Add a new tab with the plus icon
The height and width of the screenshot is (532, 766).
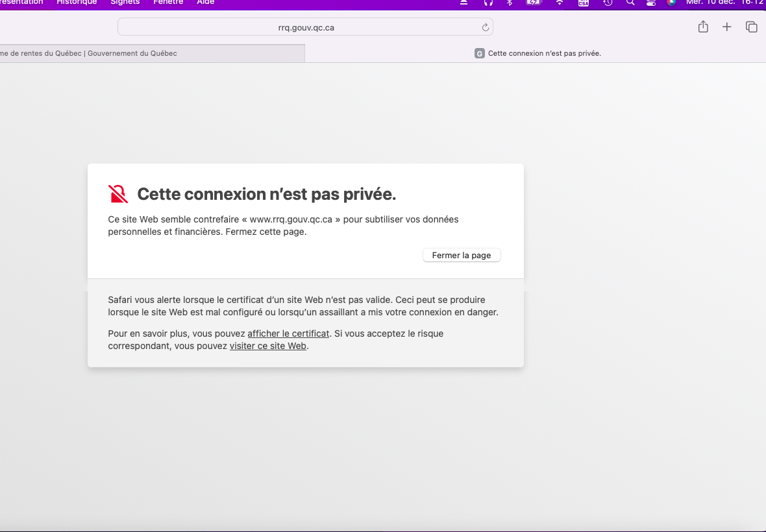pos(727,27)
